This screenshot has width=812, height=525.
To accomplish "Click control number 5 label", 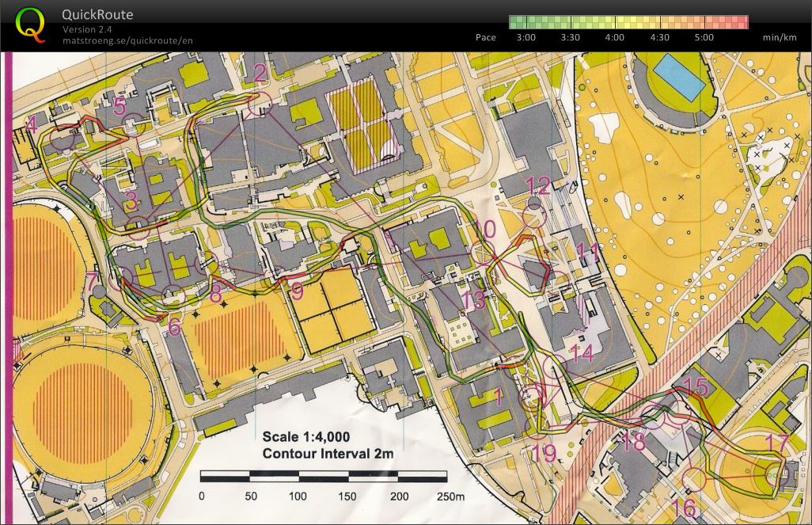I will [x=120, y=105].
